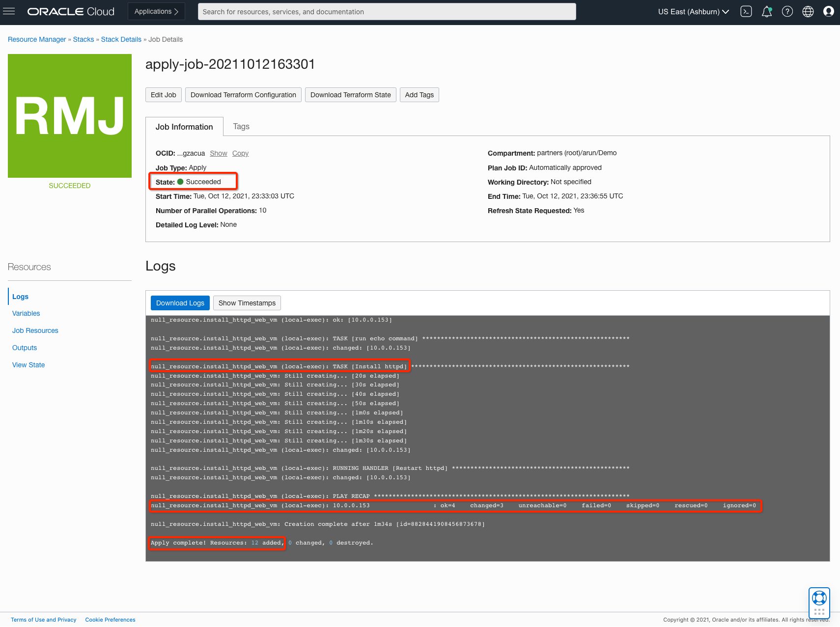Viewport: 840px width, 627px height.
Task: Open the floating support lifebuoy widget
Action: point(819,603)
